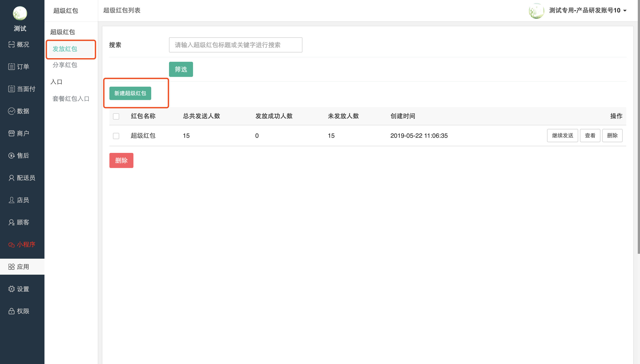
Task: Click the 红包名称 column header
Action: (x=143, y=116)
